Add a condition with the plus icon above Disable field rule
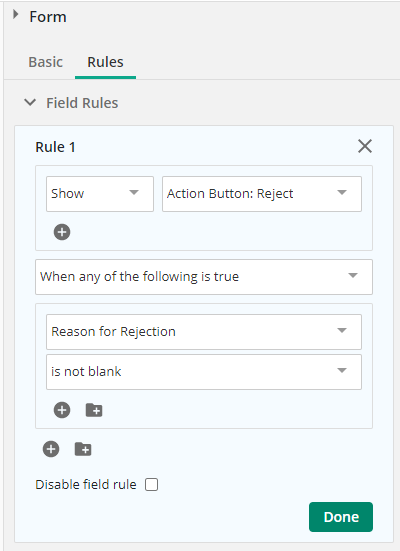Image resolution: width=400 pixels, height=551 pixels. coord(51,449)
